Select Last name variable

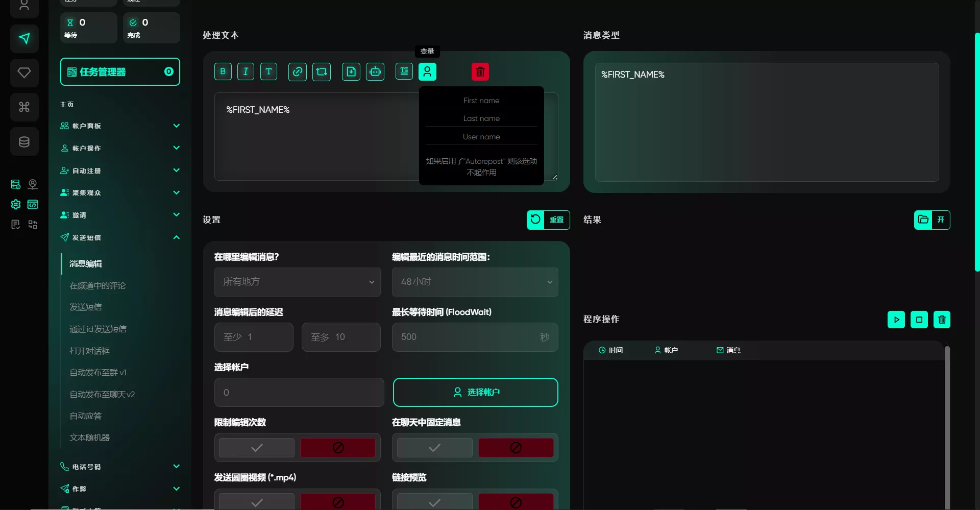click(481, 118)
